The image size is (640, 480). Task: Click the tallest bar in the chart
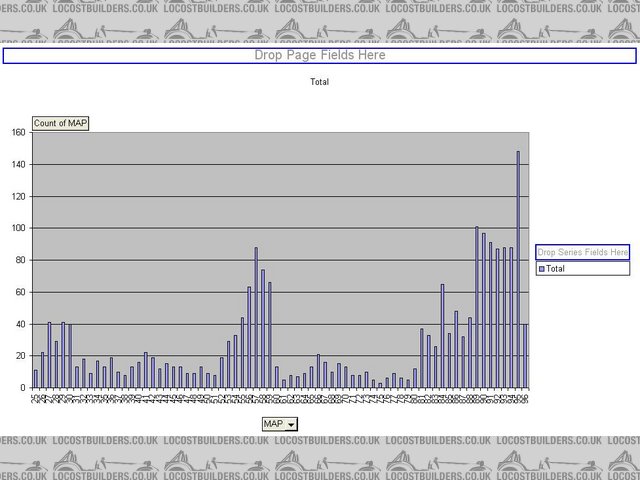pos(518,270)
